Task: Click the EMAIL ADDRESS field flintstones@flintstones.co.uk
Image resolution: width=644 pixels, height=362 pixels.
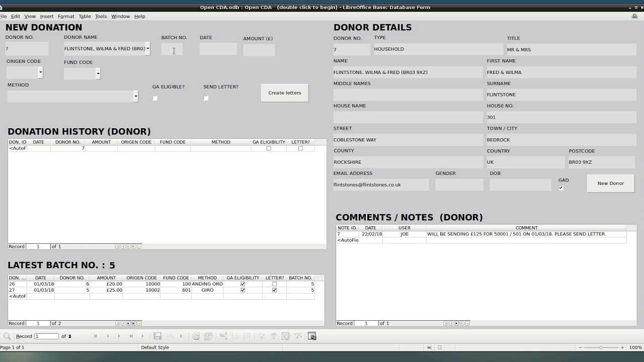Action: click(381, 185)
